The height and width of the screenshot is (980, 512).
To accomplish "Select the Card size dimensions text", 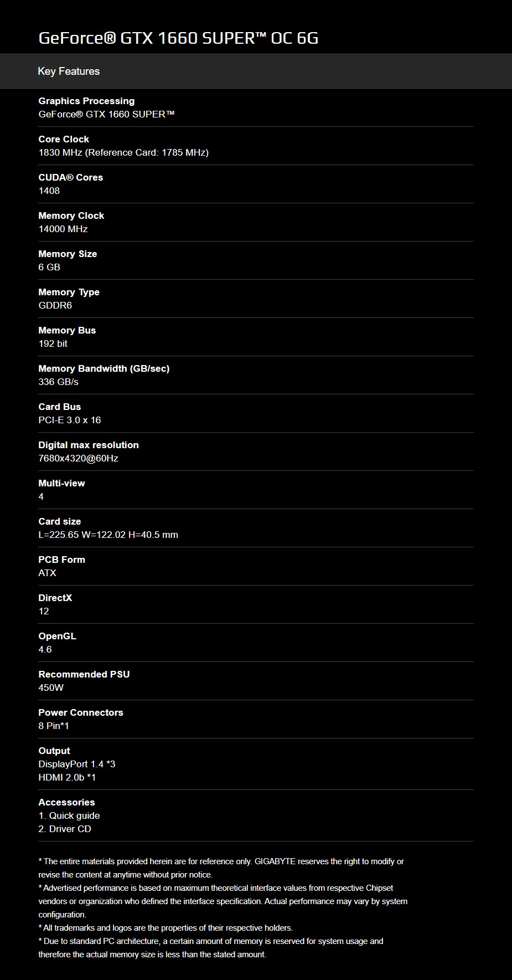I will [x=108, y=535].
